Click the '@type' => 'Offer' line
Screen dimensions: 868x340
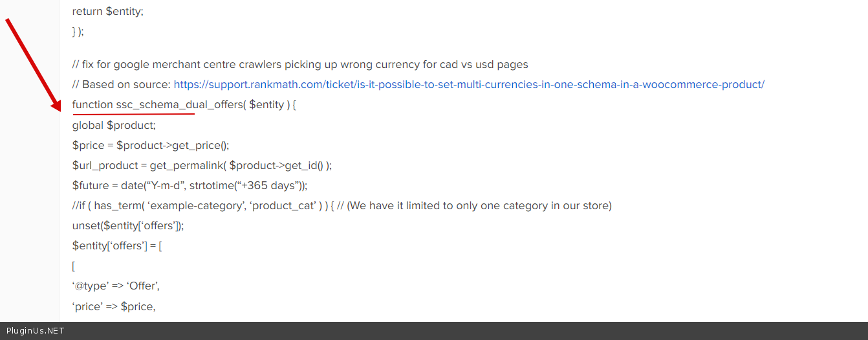[116, 286]
